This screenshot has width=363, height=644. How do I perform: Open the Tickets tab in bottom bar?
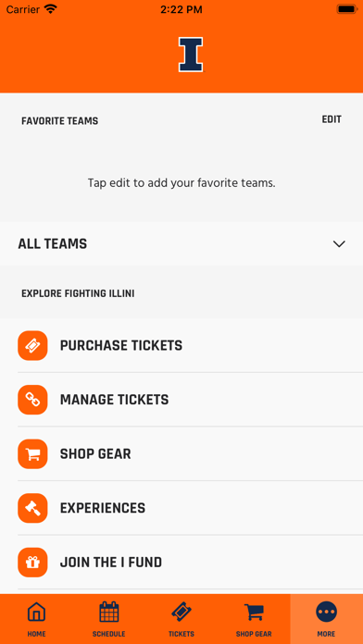(x=181, y=619)
